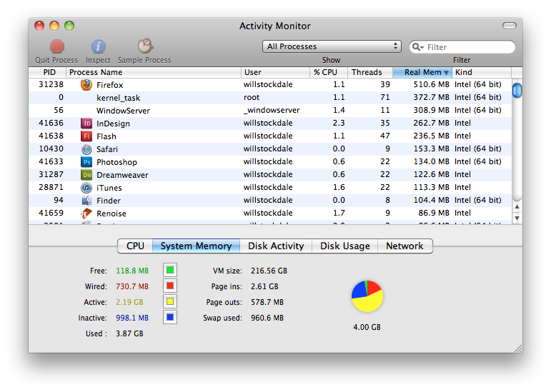The width and height of the screenshot is (551, 392).
Task: Click the green Free memory color swatch
Action: point(170,270)
